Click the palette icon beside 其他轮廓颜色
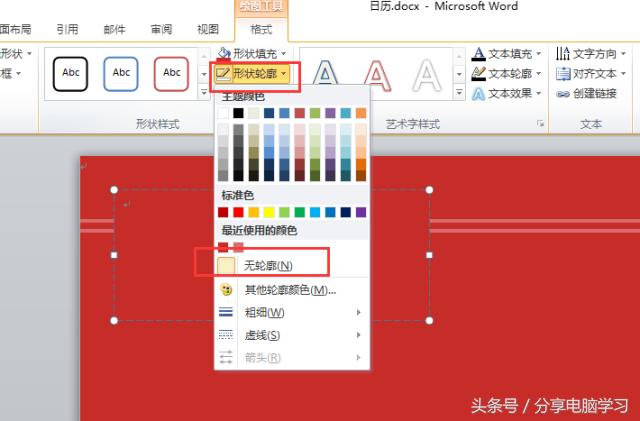The width and height of the screenshot is (640, 421). tap(226, 290)
